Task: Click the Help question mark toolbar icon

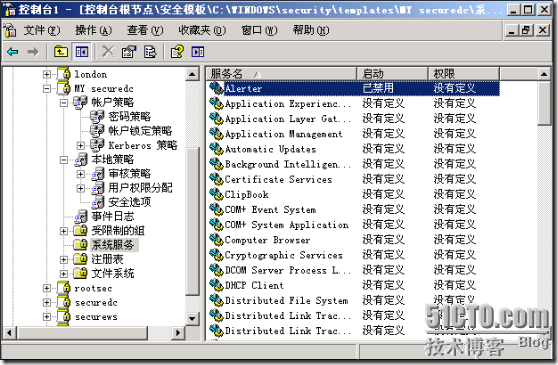Action: [x=177, y=52]
